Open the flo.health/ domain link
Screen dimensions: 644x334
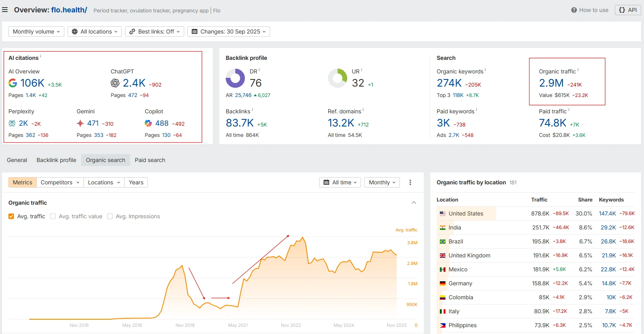(x=69, y=10)
